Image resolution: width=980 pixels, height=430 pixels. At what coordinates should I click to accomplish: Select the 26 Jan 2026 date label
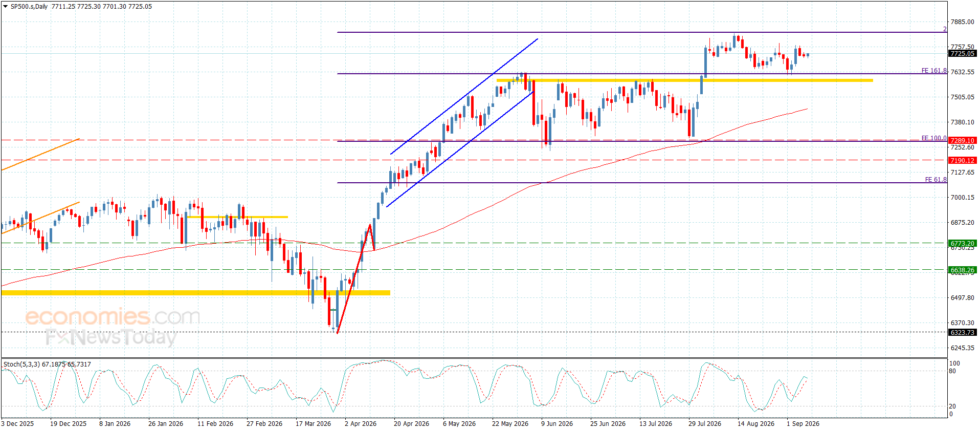pyautogui.click(x=166, y=424)
